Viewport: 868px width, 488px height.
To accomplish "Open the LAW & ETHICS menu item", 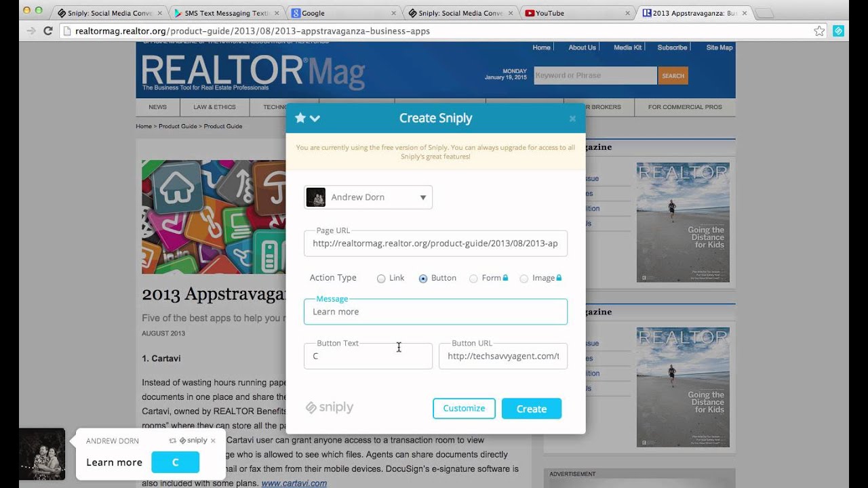I will click(x=214, y=107).
